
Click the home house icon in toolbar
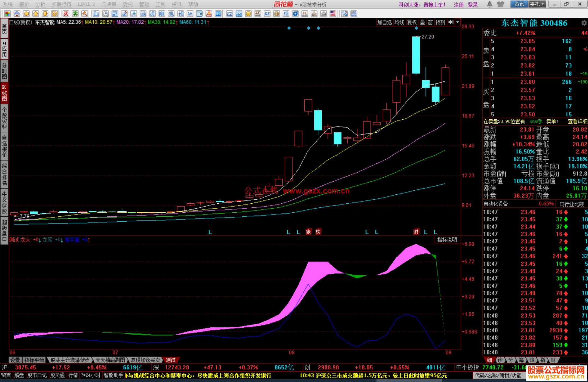point(17,14)
